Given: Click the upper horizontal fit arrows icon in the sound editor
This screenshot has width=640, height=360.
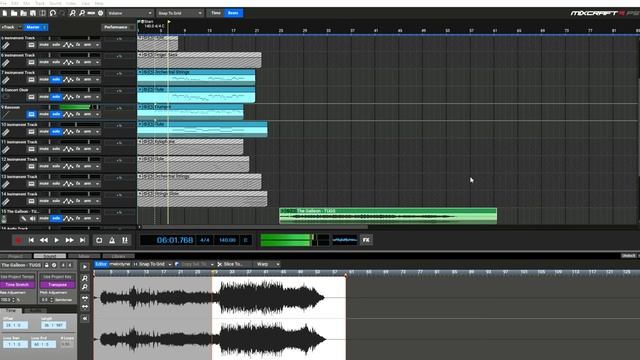Looking at the screenshot, I should tap(84, 298).
